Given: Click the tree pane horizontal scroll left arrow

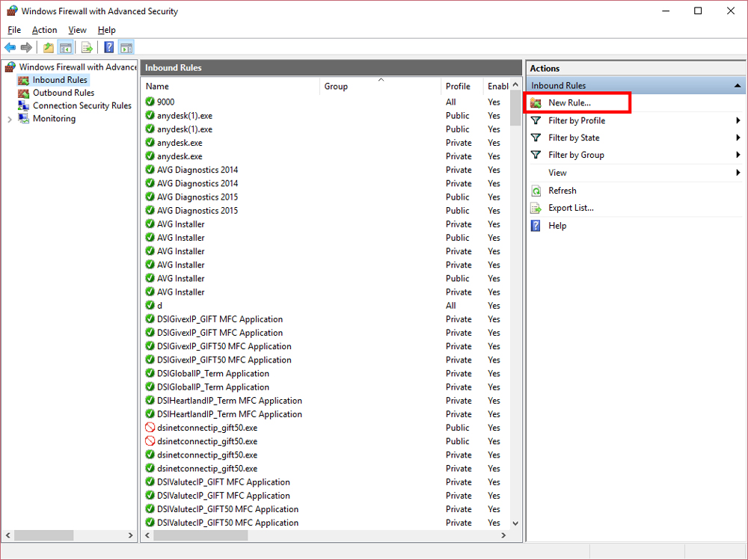Looking at the screenshot, I should point(8,535).
